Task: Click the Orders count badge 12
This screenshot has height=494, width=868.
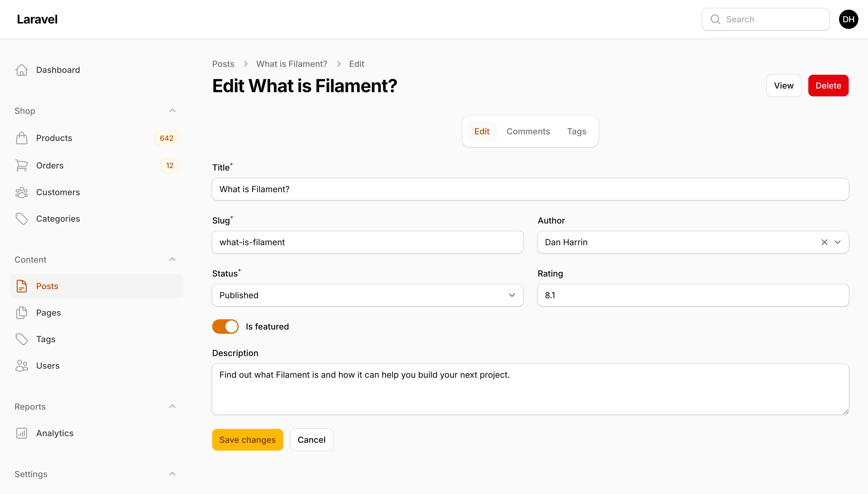Action: coord(170,166)
